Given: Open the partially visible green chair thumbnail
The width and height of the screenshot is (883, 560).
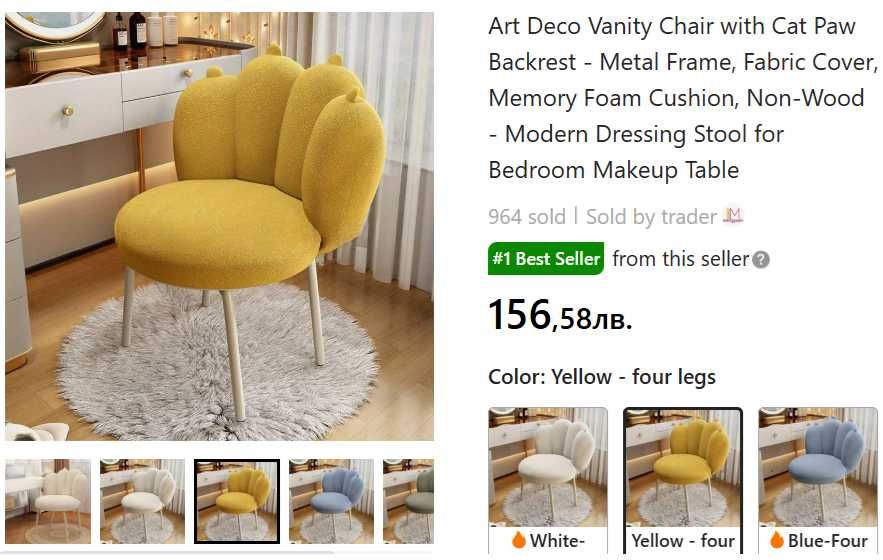Looking at the screenshot, I should [408, 501].
